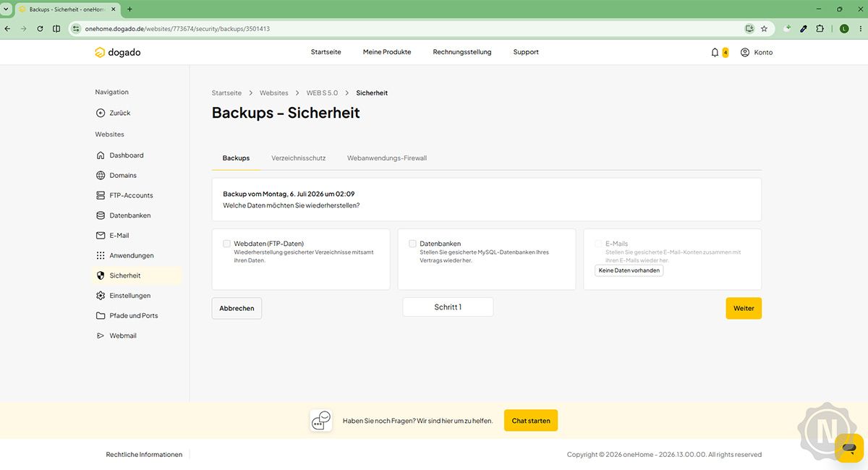Image resolution: width=868 pixels, height=470 pixels.
Task: Click the Webmail send icon
Action: coord(101,336)
